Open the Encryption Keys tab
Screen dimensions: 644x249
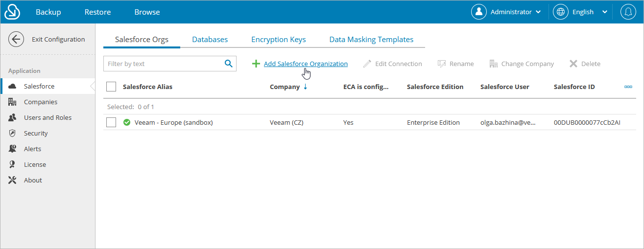coord(278,40)
